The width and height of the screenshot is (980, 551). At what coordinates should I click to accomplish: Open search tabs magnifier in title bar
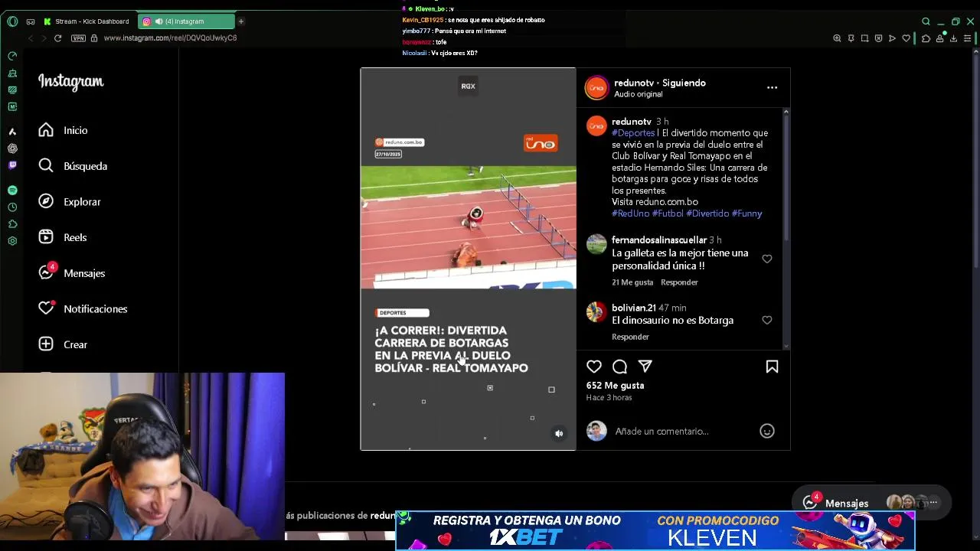tap(926, 21)
